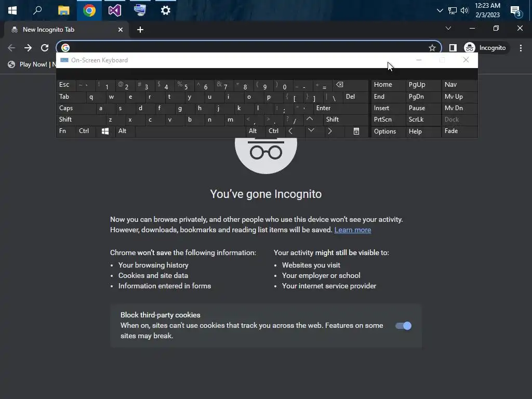Tap the Tab key on keyboard
Screen dimensions: 532x399
click(71, 97)
